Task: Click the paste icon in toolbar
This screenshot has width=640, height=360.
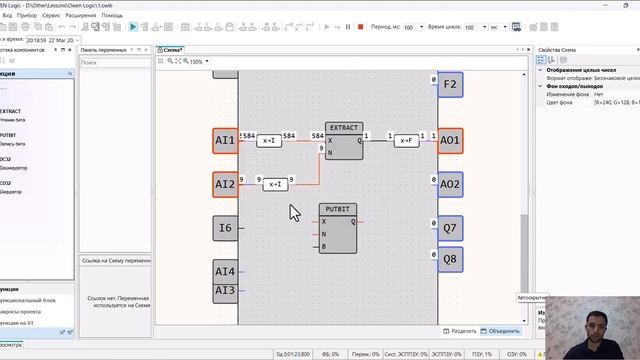Action: coord(49,27)
